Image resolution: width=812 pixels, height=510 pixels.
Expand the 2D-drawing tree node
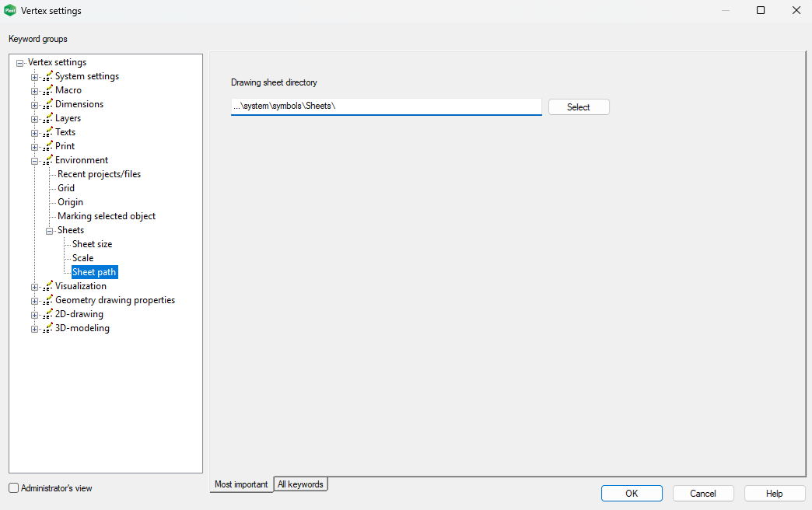[34, 315]
